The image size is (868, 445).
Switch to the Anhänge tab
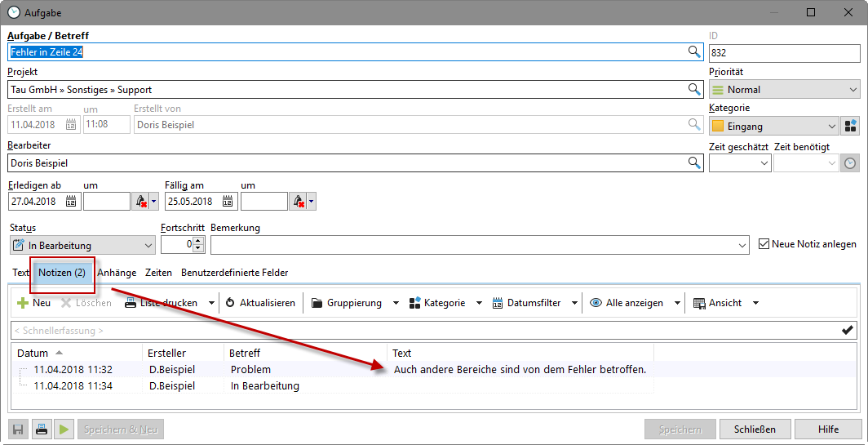click(117, 273)
